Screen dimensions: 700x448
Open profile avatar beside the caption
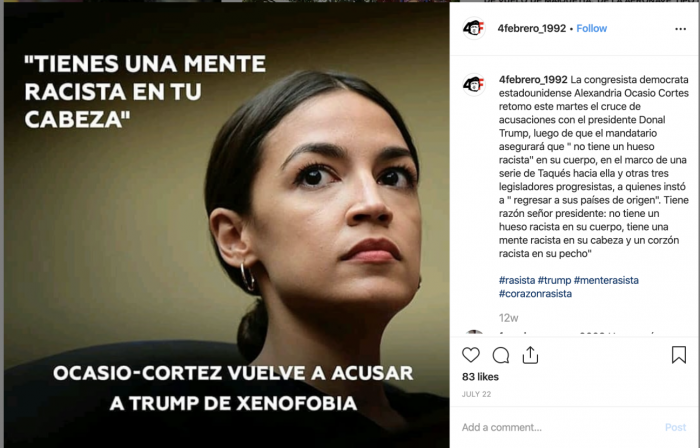tap(474, 84)
